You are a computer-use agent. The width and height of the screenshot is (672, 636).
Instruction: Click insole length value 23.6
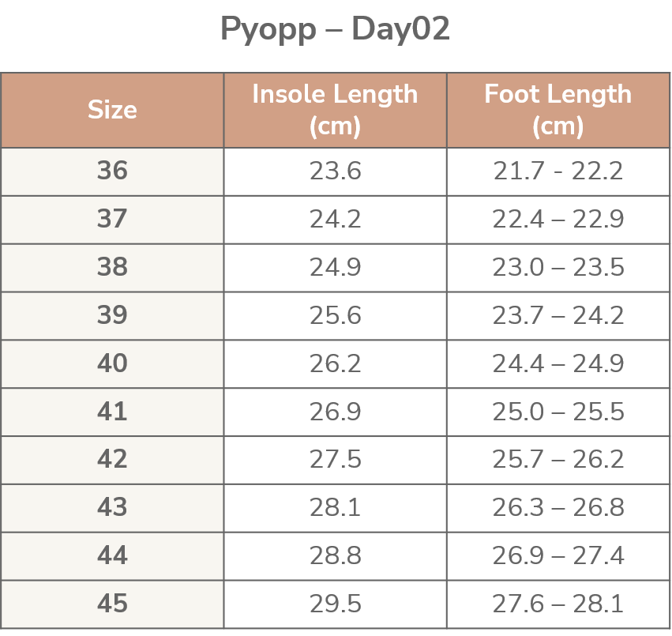coord(335,171)
